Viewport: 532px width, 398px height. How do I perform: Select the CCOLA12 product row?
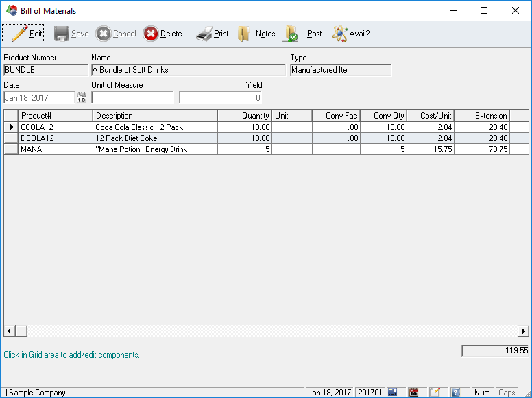(55, 127)
